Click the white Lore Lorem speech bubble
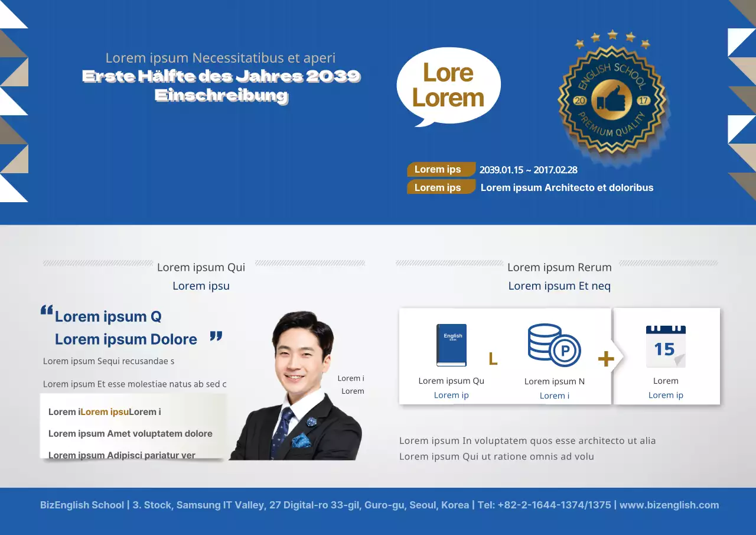Screen dimensions: 756x535 pos(448,86)
